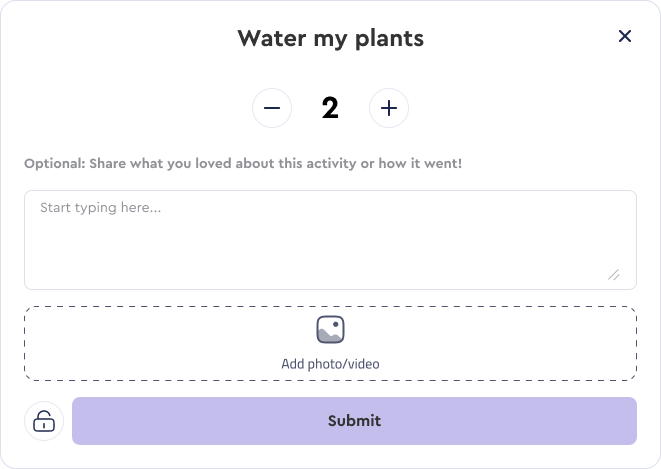Toggle the lock privacy icon

[x=44, y=421]
